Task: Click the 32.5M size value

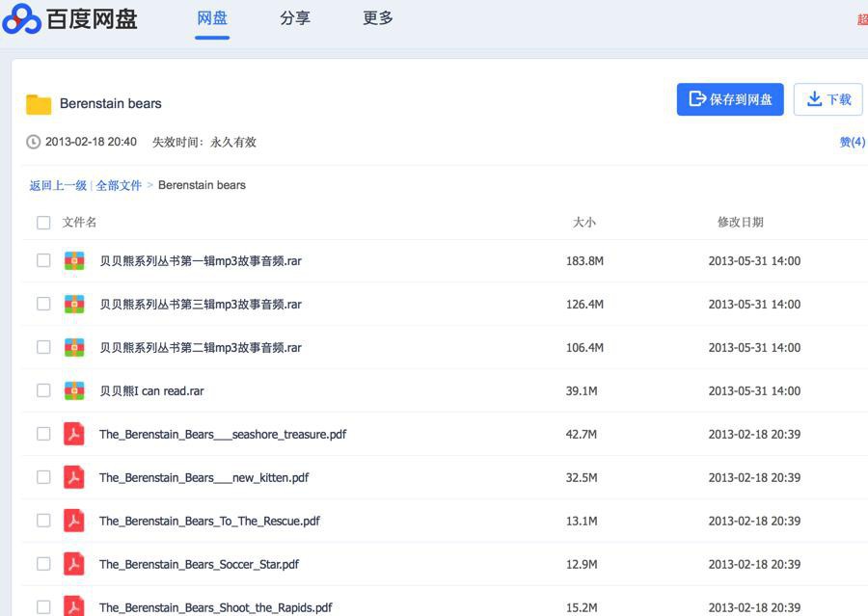Action: [x=582, y=477]
